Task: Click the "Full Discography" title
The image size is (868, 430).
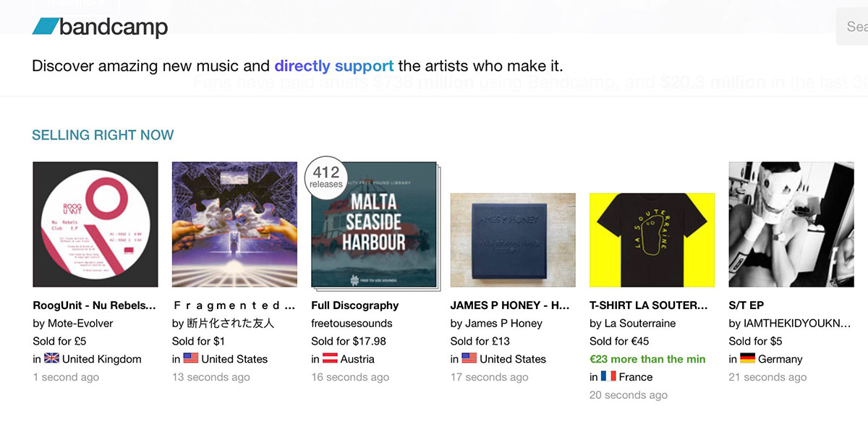Action: click(355, 305)
